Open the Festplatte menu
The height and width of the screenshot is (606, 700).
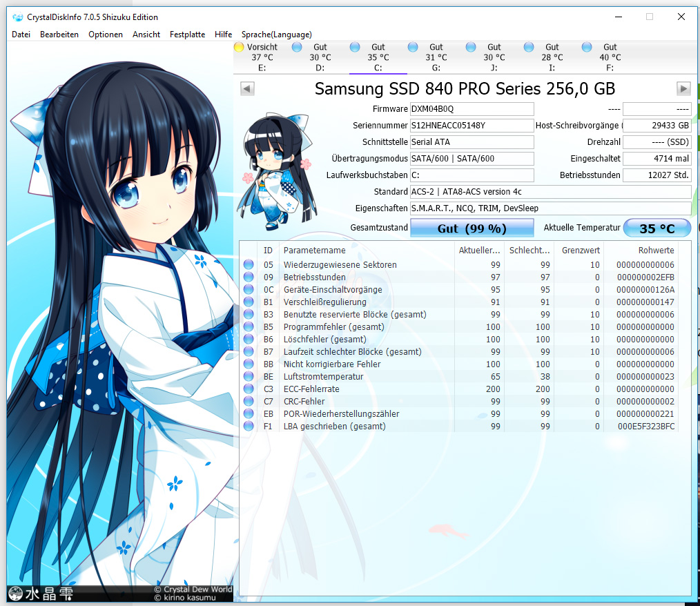point(187,35)
